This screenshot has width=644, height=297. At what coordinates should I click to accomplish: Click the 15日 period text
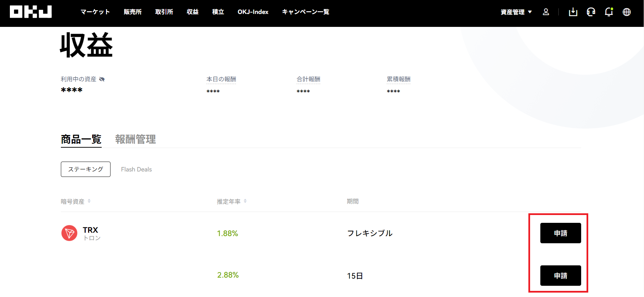coord(355,276)
